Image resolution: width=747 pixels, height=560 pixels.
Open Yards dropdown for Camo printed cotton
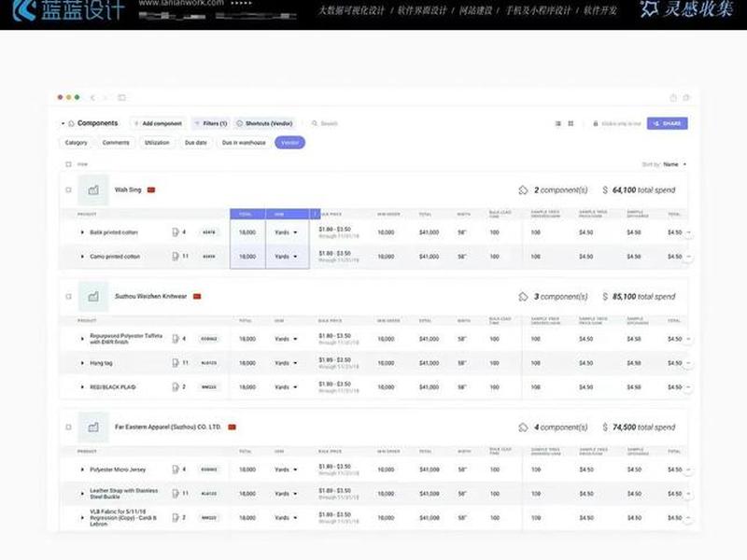286,256
